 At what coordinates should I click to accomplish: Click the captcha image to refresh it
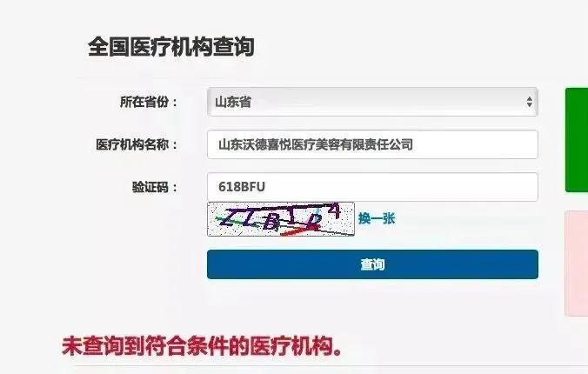[281, 219]
